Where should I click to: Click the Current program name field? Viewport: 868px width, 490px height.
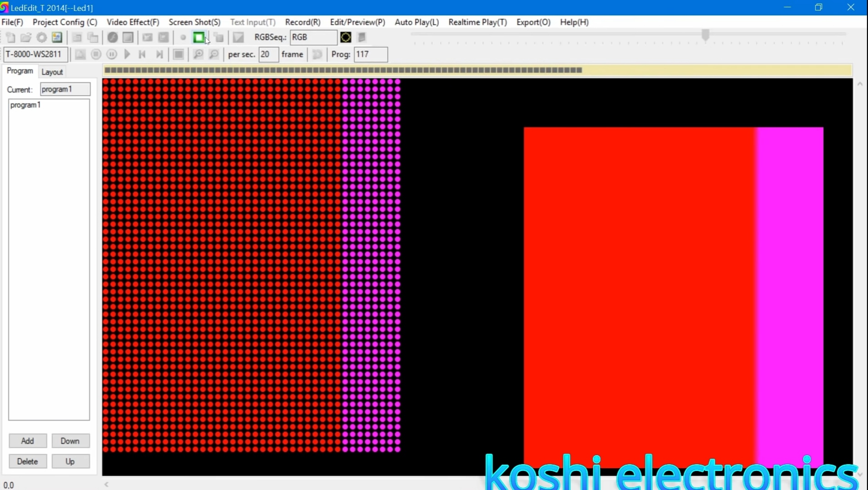[65, 89]
